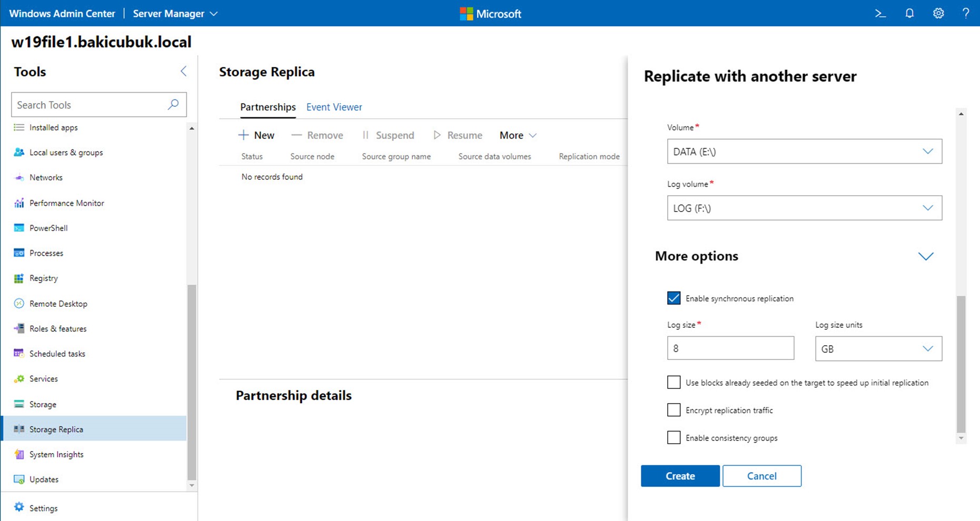Sort by Replication mode column

(589, 156)
